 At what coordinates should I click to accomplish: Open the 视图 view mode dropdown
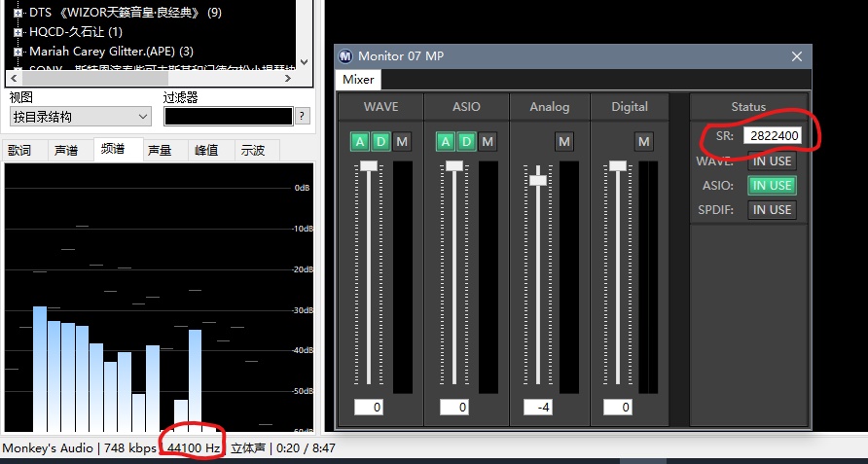tap(80, 117)
